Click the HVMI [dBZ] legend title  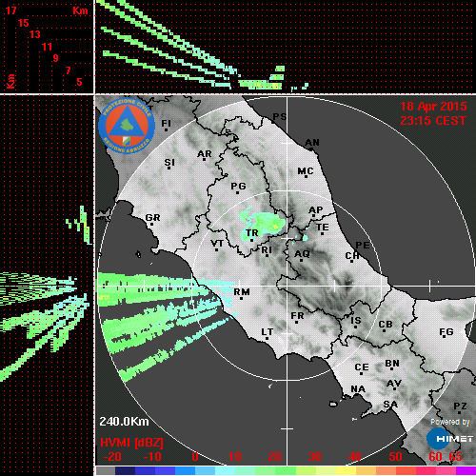pos(131,443)
